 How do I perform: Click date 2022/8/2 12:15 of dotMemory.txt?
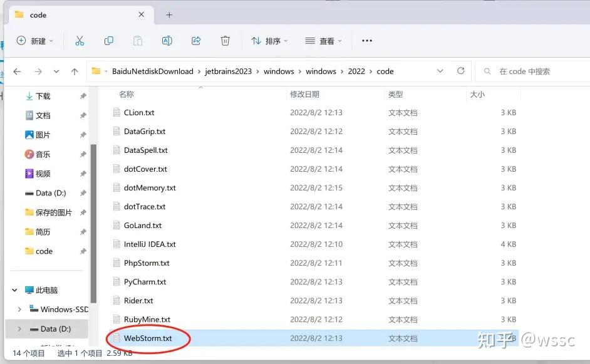[316, 187]
